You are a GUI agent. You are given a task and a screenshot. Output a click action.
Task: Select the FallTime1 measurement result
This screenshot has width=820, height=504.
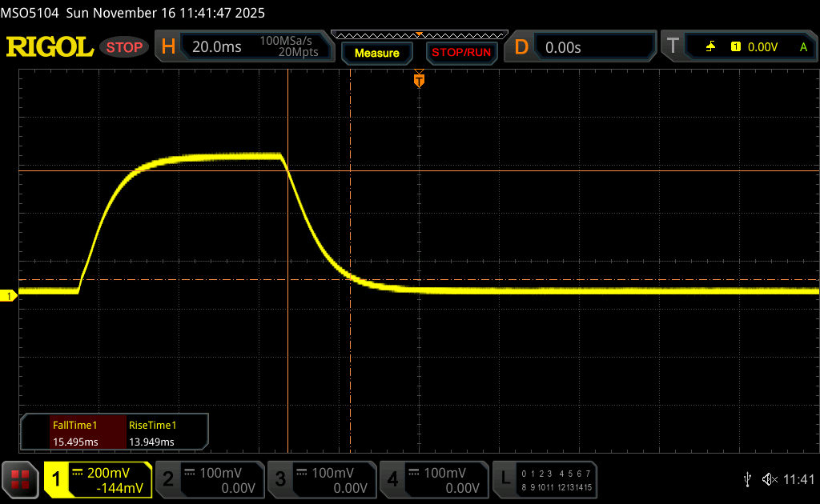(74, 433)
